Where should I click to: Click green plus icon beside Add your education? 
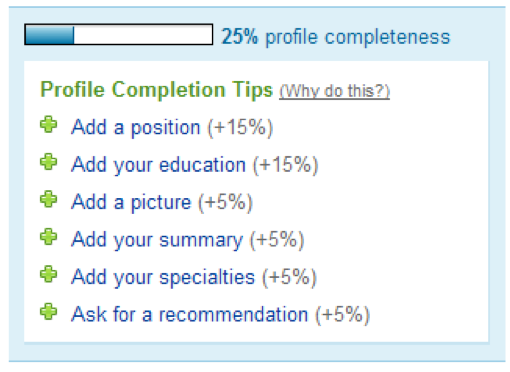(x=49, y=162)
